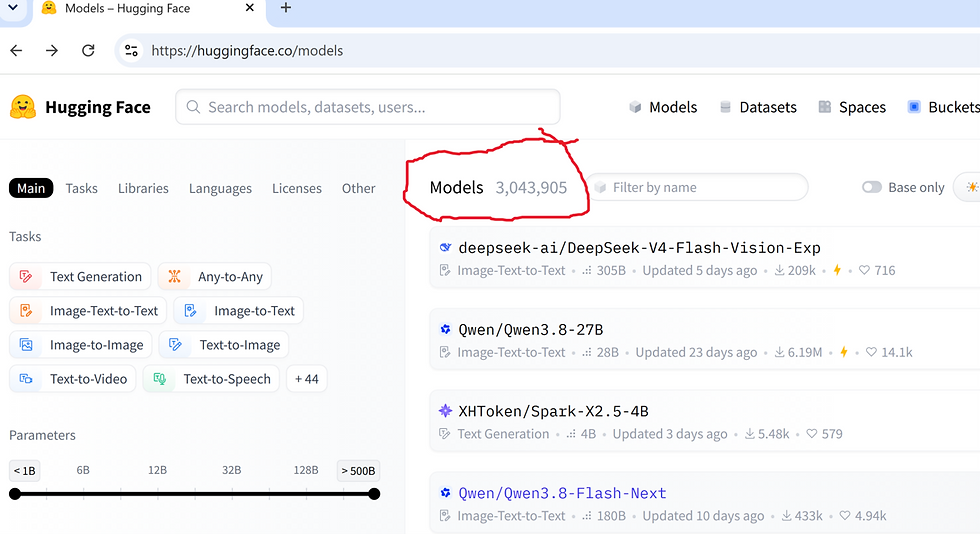Click the XHToken purple star avatar
Viewport: 980px width, 534px height.
click(x=445, y=411)
